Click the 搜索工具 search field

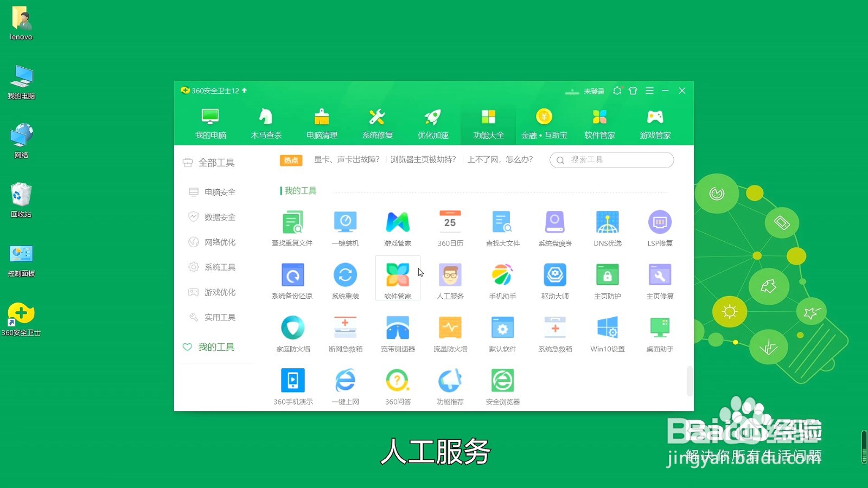(612, 160)
